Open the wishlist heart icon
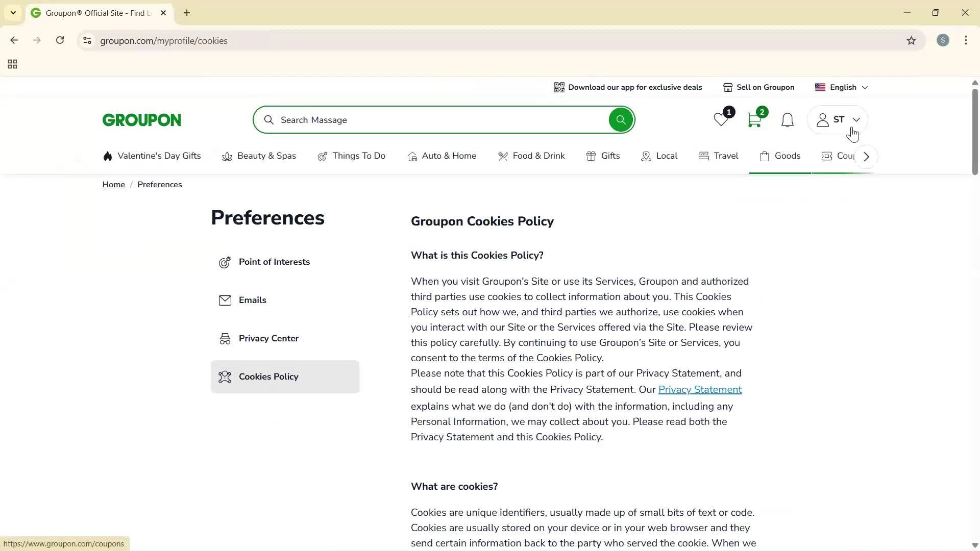The image size is (980, 551). tap(721, 119)
